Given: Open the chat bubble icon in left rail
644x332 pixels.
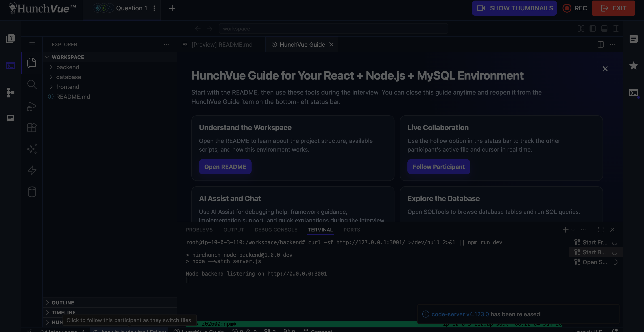Looking at the screenshot, I should click(10, 118).
